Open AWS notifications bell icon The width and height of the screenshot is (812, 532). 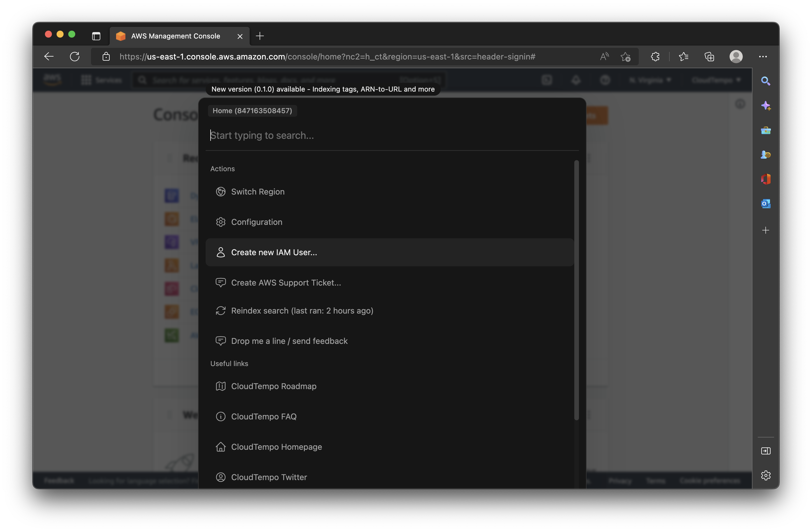(x=576, y=80)
